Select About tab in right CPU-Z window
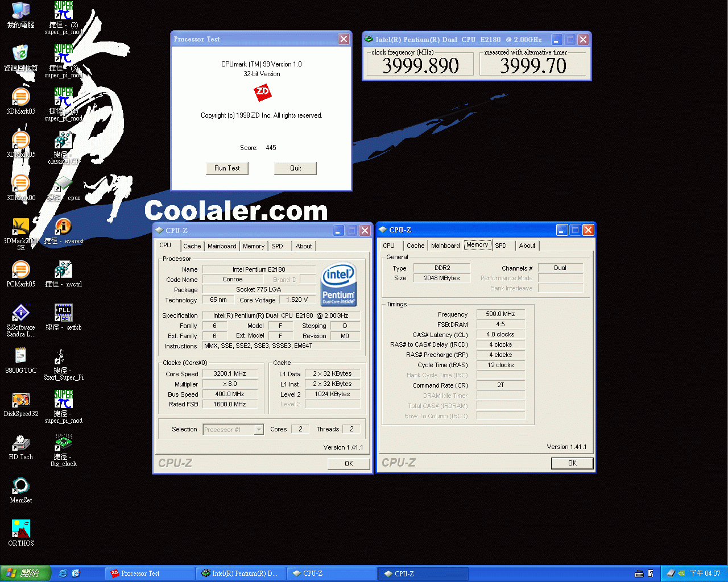728x582 pixels. [527, 246]
